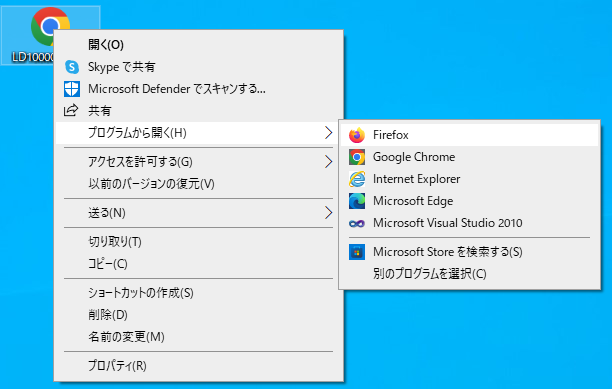612x389 pixels.
Task: Open with Firefox entry
Action: coord(470,135)
